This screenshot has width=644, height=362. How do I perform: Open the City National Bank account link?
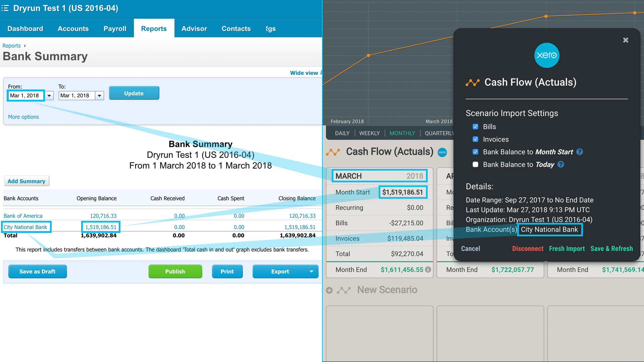25,227
